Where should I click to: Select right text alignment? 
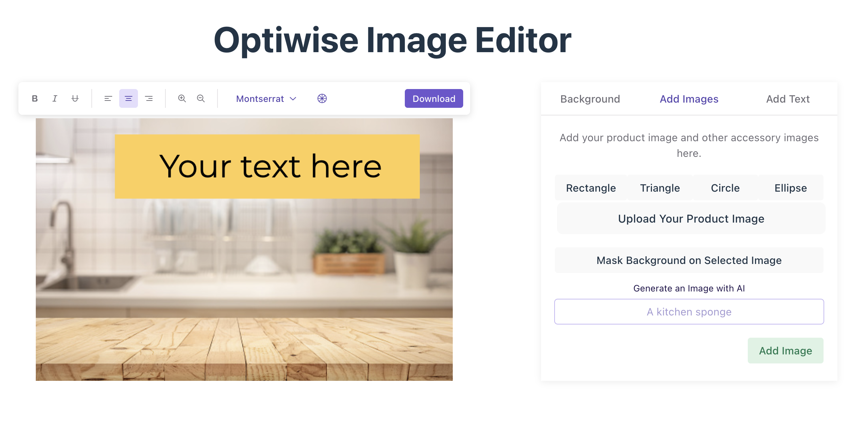coord(149,99)
